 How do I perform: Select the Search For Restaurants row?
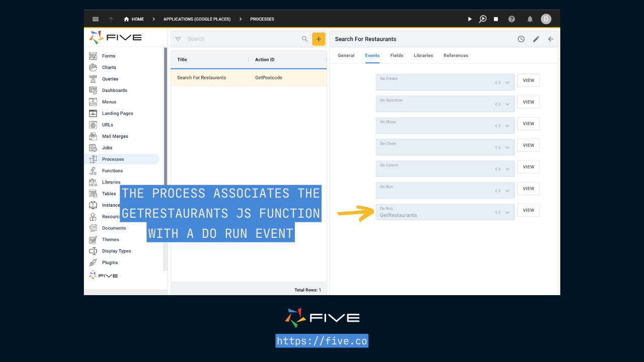click(249, 77)
